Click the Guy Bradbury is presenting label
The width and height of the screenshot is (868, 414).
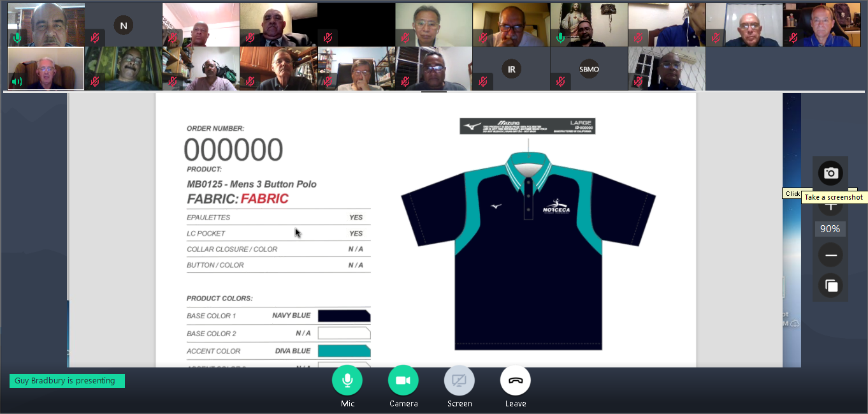67,381
